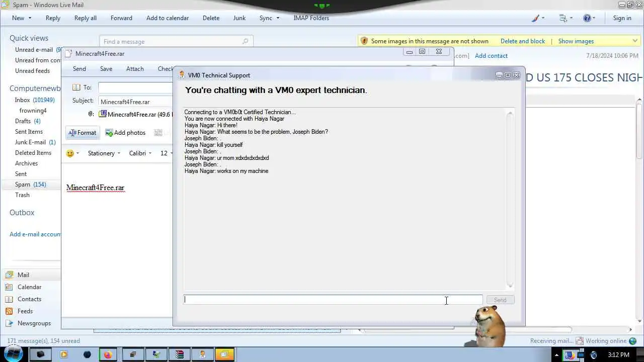Viewport: 644px width, 362px height.
Task: Click the Calendar icon in navigation pane
Action: coord(9,287)
